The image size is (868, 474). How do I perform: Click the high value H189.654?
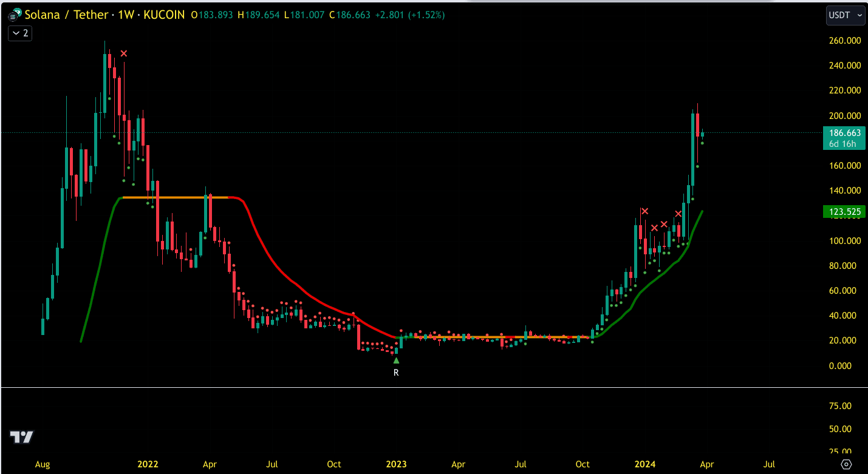[259, 15]
